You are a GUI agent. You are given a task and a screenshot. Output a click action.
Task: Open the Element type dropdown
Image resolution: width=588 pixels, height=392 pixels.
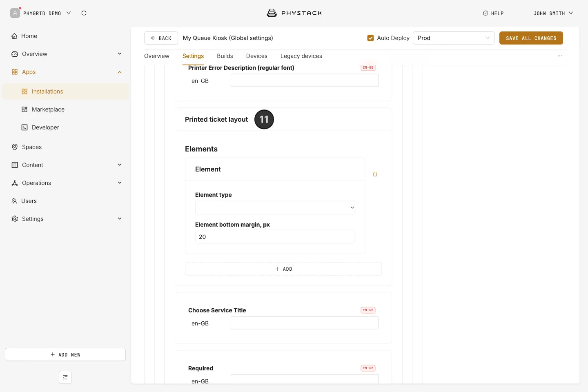(275, 207)
